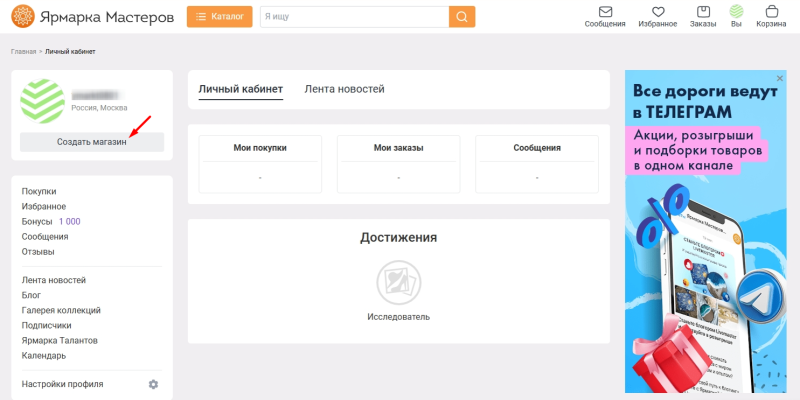
Task: Open Подписчики sidebar link
Action: point(46,325)
